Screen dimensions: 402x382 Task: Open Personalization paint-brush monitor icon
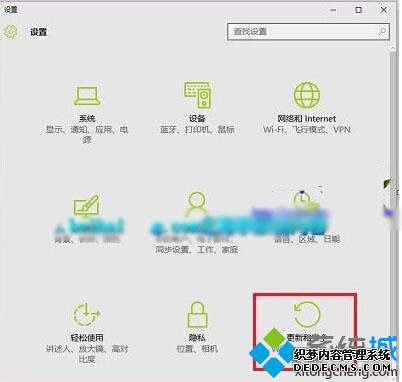click(86, 205)
